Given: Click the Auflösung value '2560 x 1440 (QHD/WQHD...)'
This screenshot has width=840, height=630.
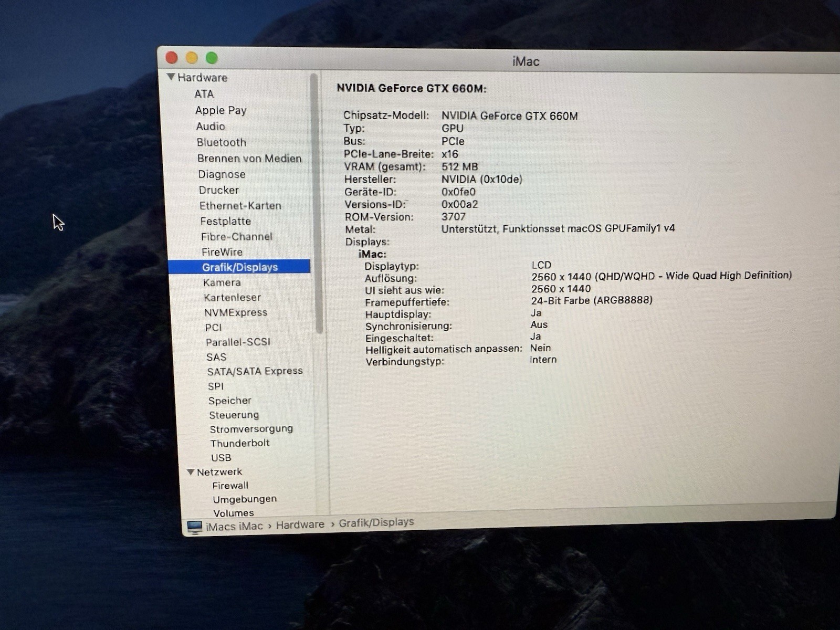Looking at the screenshot, I should point(661,276).
